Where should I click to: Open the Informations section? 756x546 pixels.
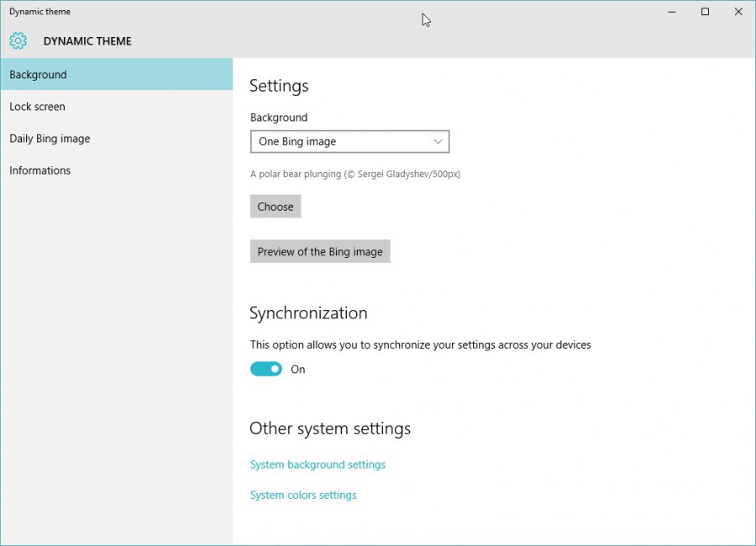pyautogui.click(x=39, y=170)
